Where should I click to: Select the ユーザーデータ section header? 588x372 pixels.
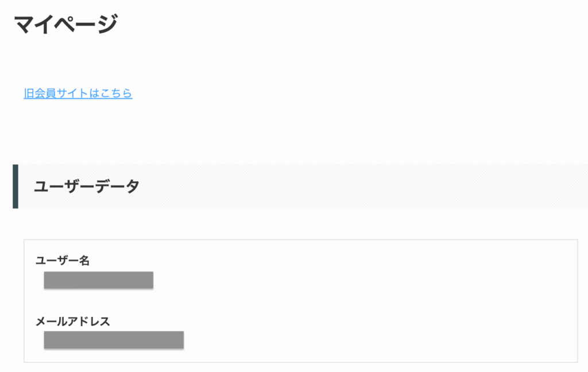[86, 185]
